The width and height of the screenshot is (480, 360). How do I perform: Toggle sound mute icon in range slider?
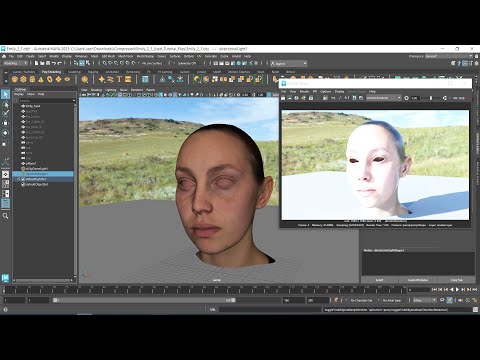click(461, 300)
